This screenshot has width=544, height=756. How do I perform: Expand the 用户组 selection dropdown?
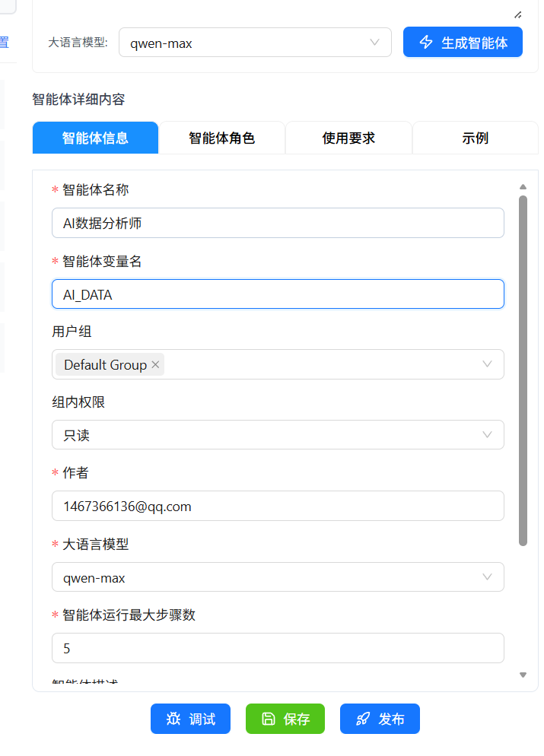pyautogui.click(x=278, y=364)
